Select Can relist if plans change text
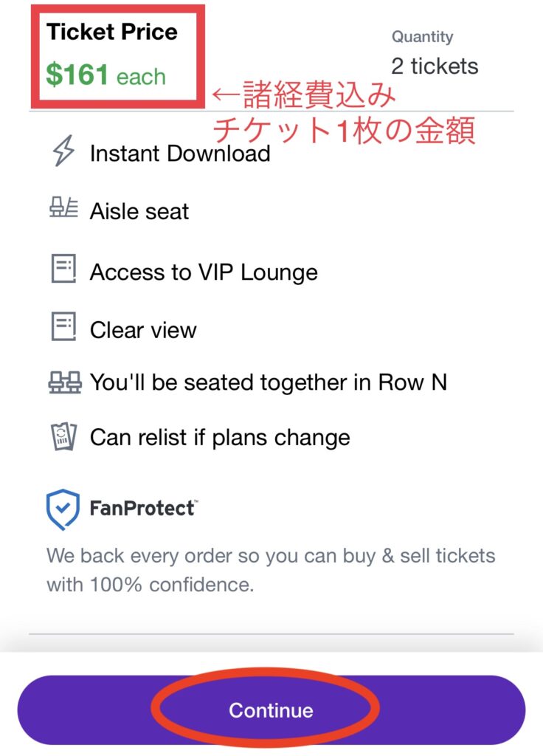Screen dimensions: 543x756 click(x=220, y=438)
